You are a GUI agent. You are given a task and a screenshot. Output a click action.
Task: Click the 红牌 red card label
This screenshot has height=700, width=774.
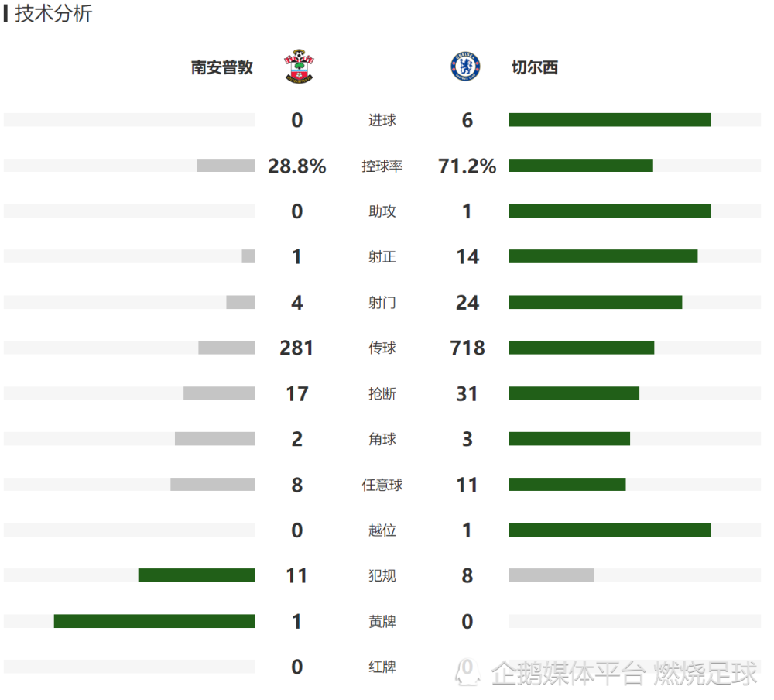382,667
